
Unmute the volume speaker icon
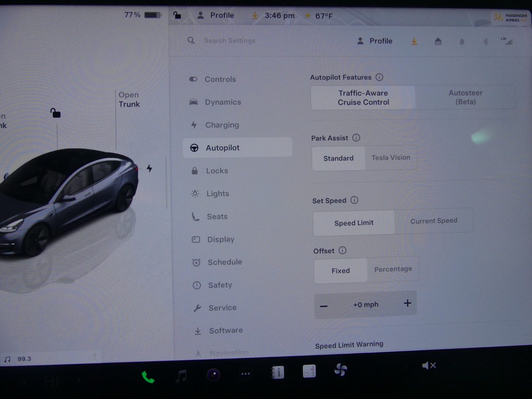(429, 365)
